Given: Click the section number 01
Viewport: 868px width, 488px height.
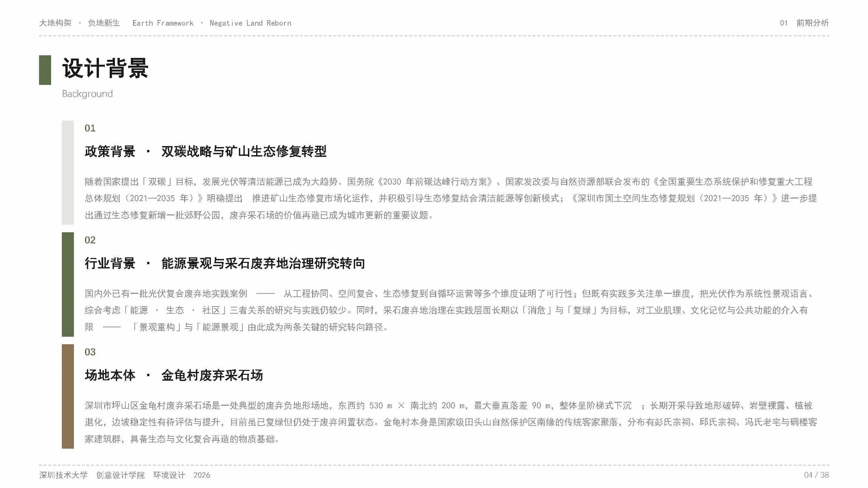Looking at the screenshot, I should pos(90,128).
